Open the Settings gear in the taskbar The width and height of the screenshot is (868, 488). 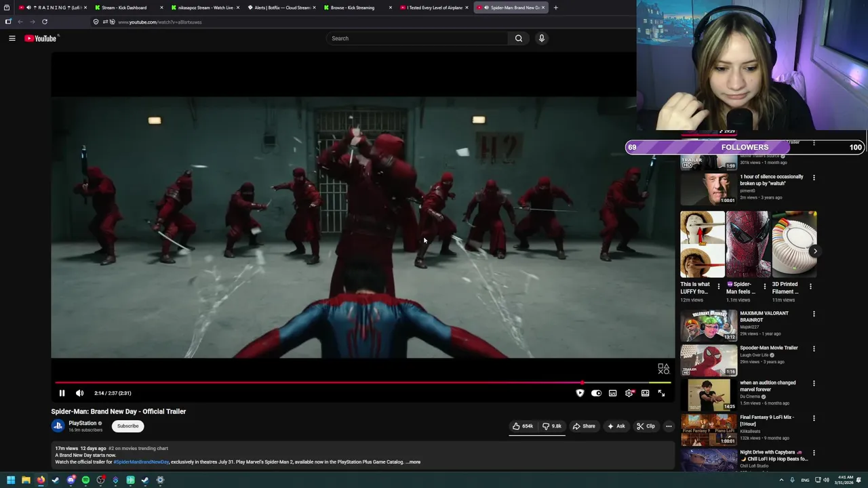(161, 480)
